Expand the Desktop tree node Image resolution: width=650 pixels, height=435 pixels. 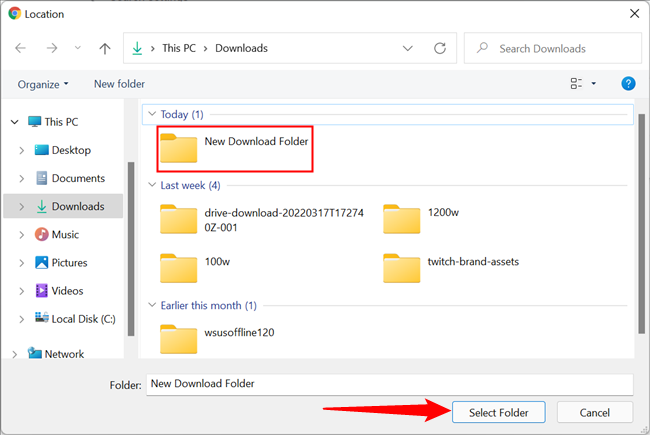pos(22,150)
